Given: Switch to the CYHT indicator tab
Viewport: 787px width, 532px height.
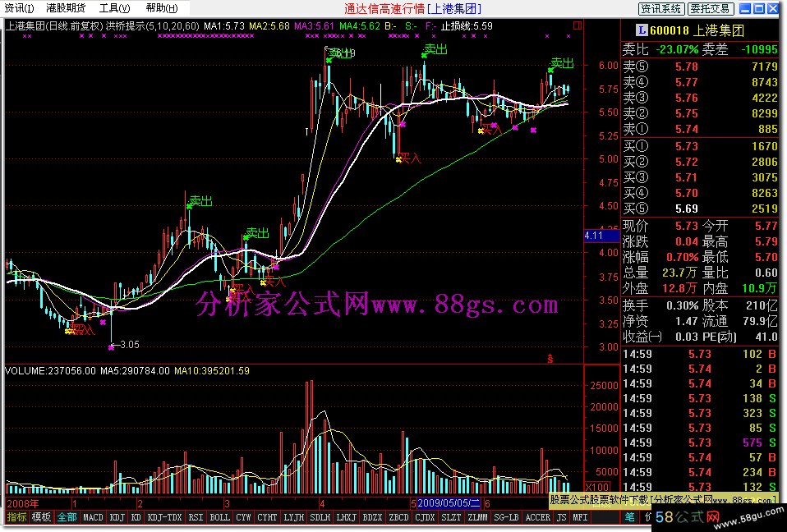Looking at the screenshot, I should [x=267, y=517].
